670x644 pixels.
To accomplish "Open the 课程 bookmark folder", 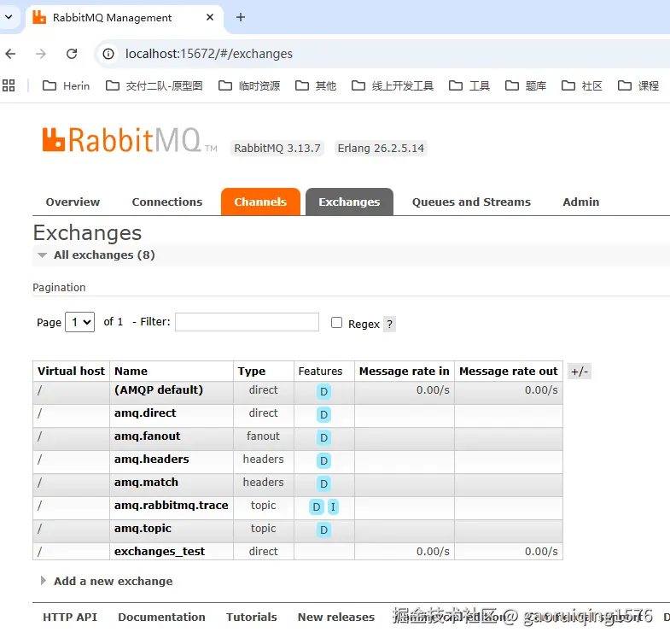I will pyautogui.click(x=638, y=86).
